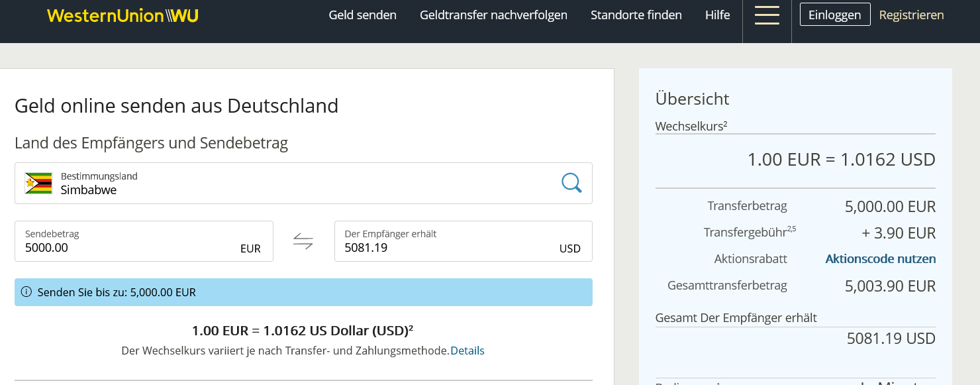Swap currencies using the double-arrow icon
Viewport: 980px width, 385px height.
303,241
